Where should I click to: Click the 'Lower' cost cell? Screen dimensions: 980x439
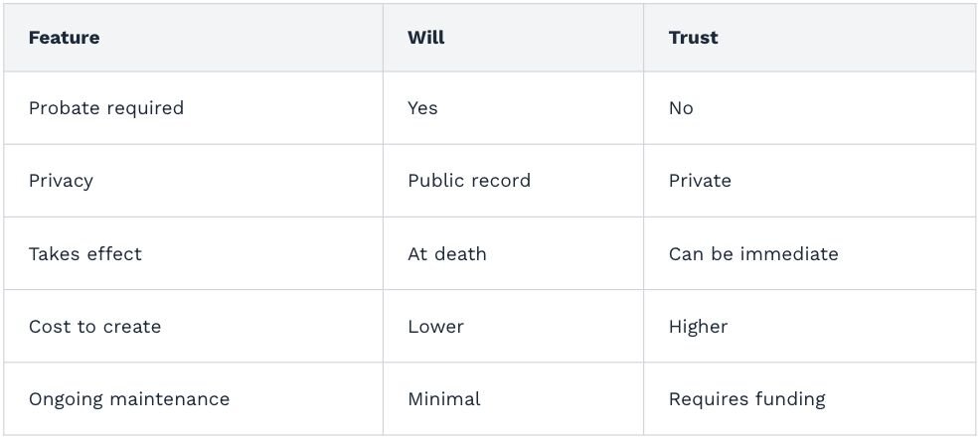coord(435,327)
